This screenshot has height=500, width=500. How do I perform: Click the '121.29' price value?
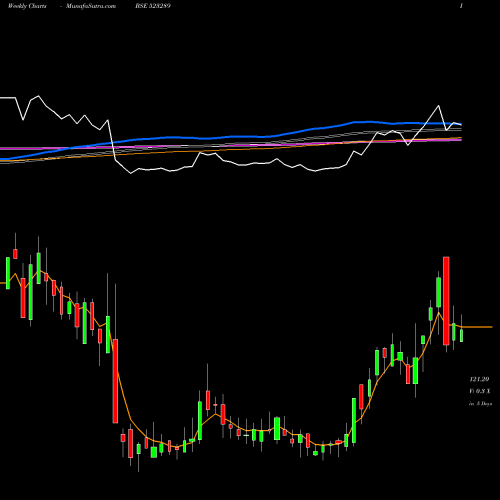click(x=479, y=379)
